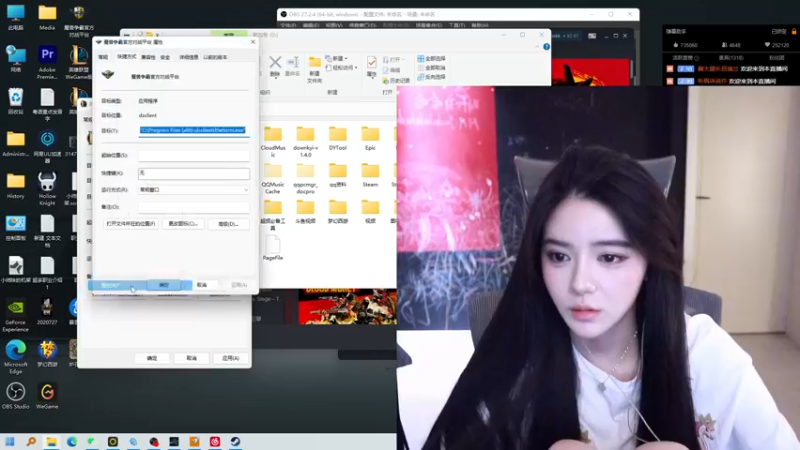The height and width of the screenshot is (450, 800).
Task: Open the GeForce Experience desktop shortcut
Action: [x=15, y=316]
